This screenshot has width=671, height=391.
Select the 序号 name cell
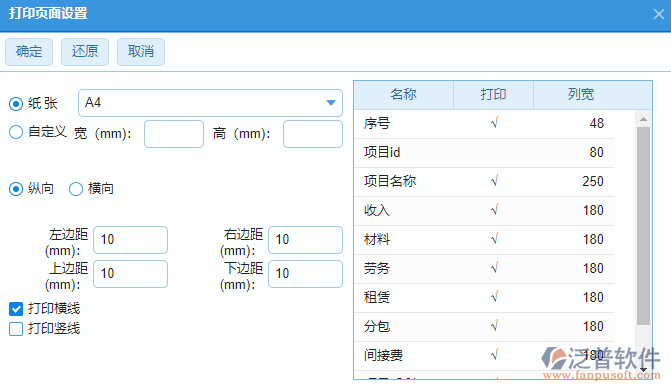[404, 124]
